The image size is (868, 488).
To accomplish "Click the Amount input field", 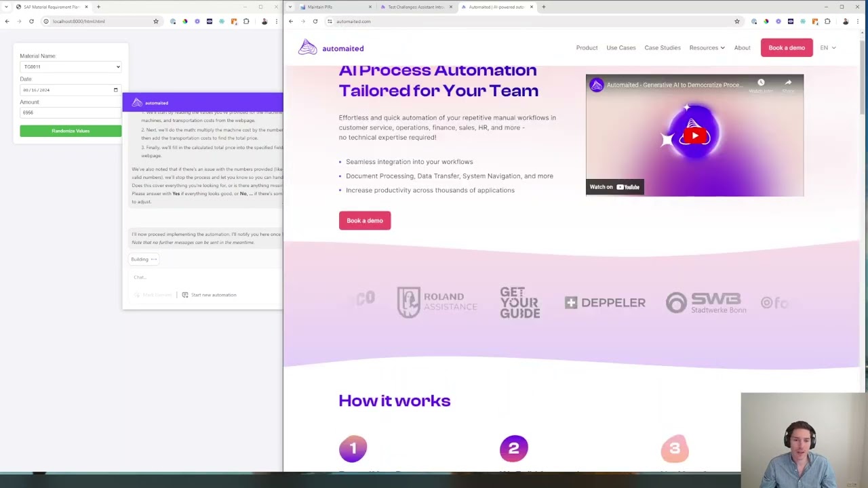I will pyautogui.click(x=71, y=113).
